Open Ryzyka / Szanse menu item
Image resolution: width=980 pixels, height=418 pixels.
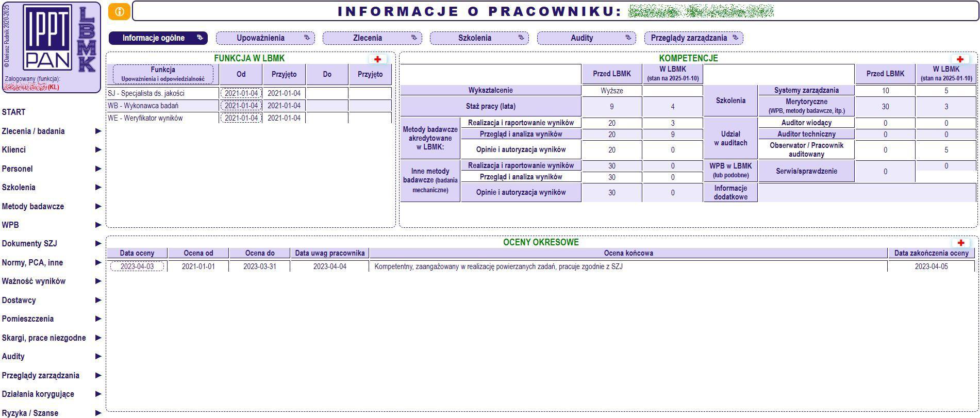point(30,413)
